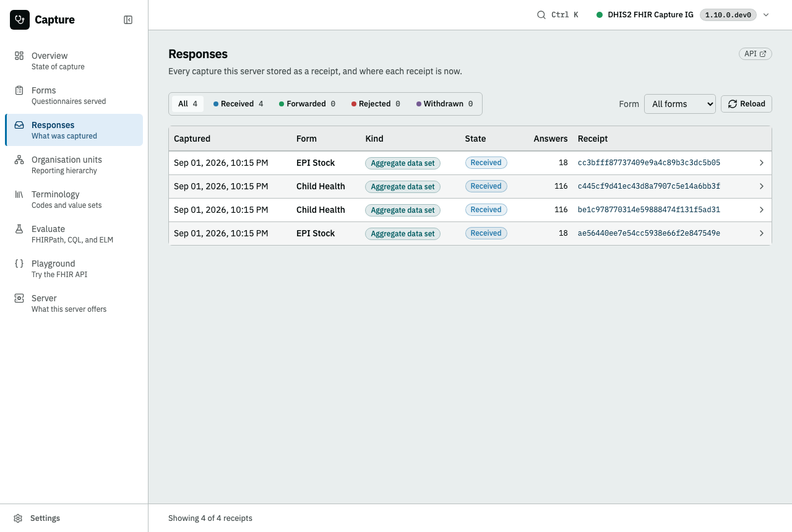Click the Reload circular arrows icon
This screenshot has width=792, height=532.
click(x=733, y=104)
